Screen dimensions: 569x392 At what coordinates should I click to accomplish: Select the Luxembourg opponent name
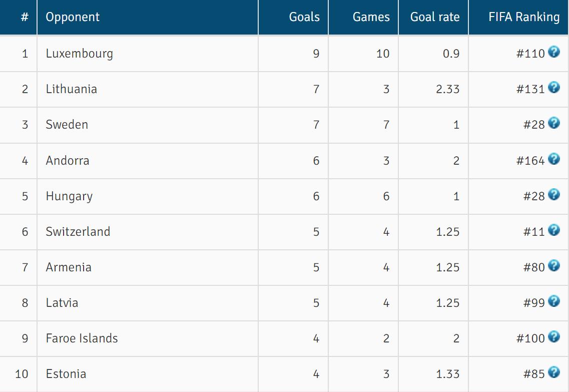79,54
